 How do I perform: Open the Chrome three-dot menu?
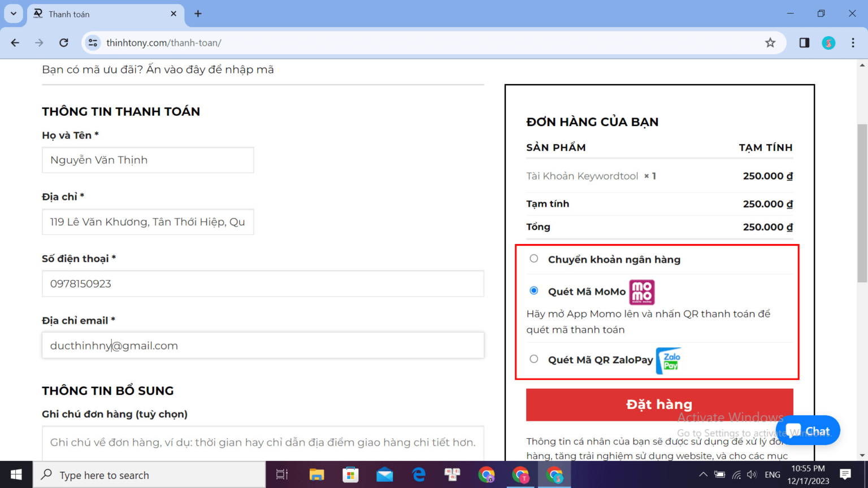click(x=853, y=42)
